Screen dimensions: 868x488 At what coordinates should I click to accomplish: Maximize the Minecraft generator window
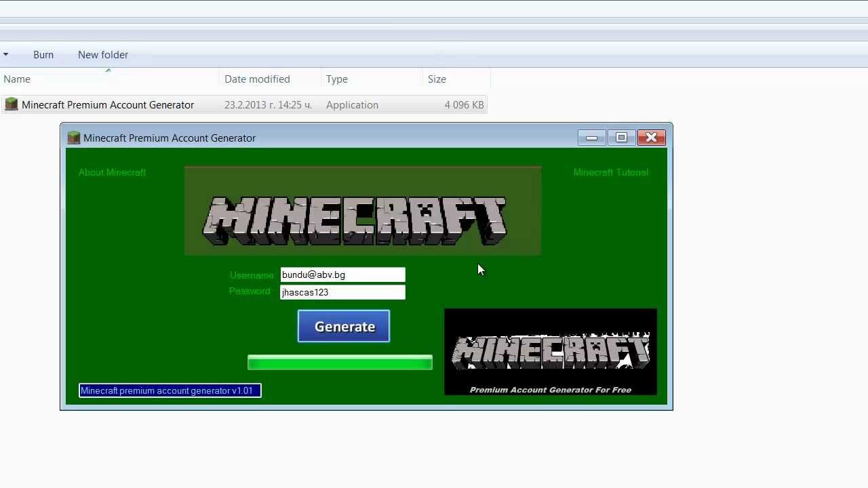click(x=621, y=138)
